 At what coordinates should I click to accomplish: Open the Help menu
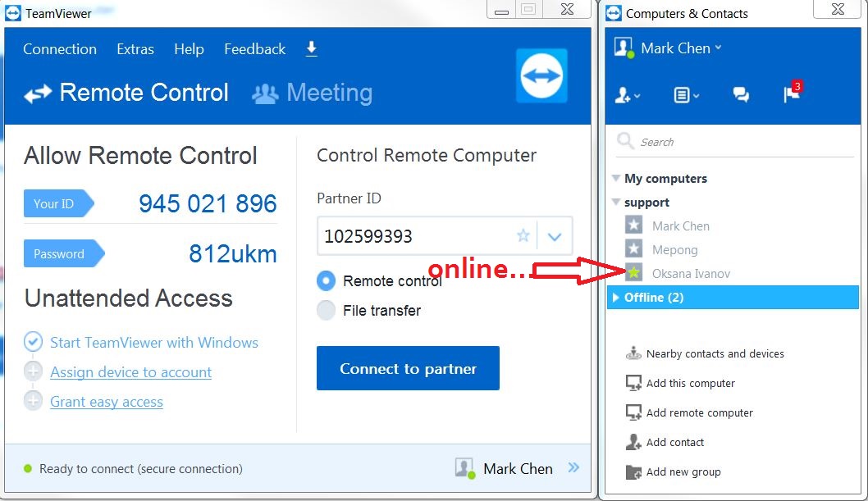coord(189,49)
